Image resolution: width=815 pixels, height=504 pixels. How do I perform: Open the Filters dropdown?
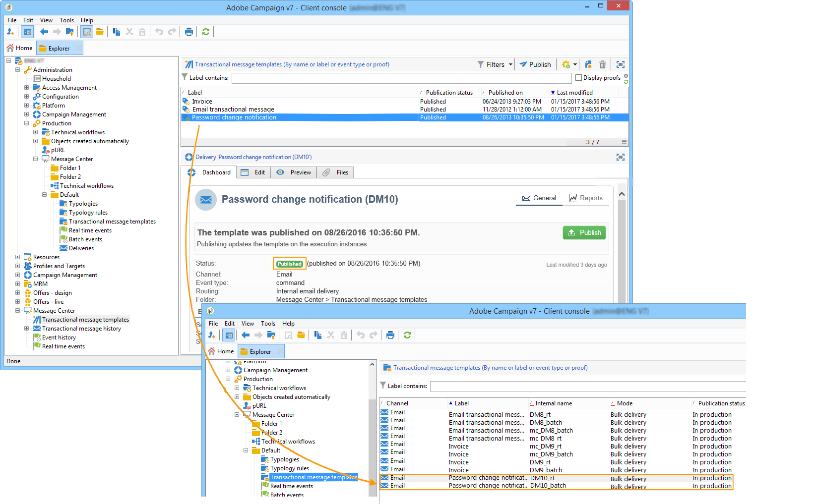(x=495, y=64)
